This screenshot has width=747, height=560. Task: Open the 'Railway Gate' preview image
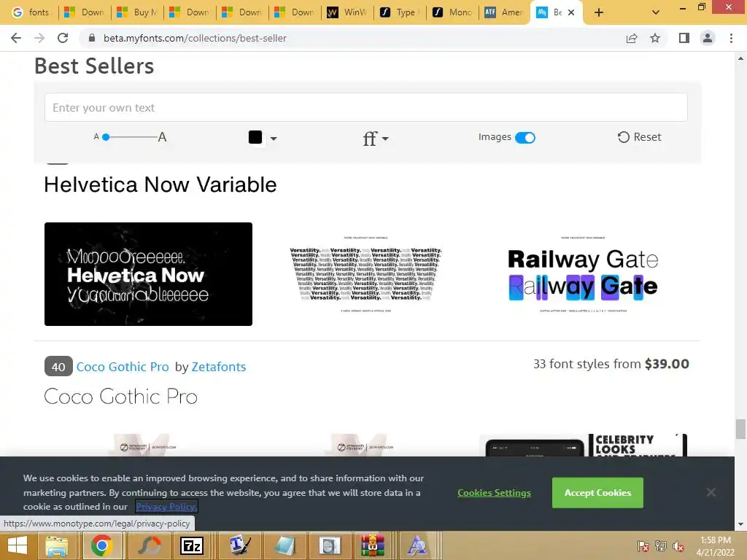pos(583,274)
